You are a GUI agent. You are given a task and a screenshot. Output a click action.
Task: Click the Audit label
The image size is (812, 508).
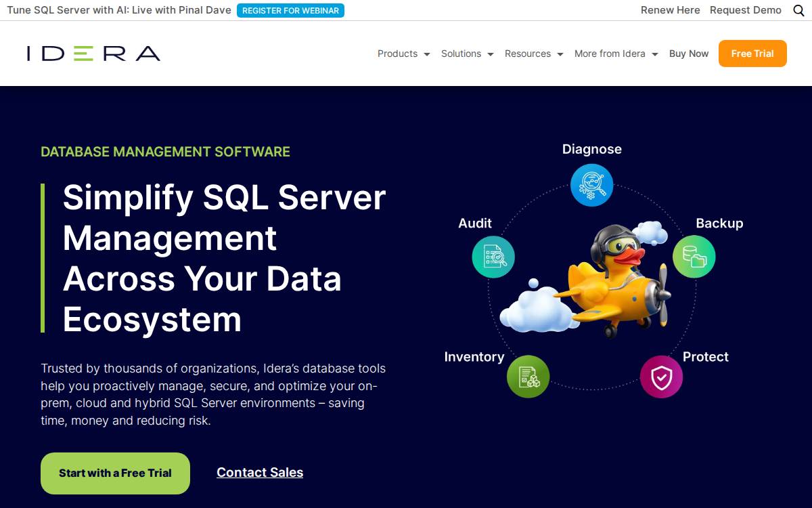[475, 223]
